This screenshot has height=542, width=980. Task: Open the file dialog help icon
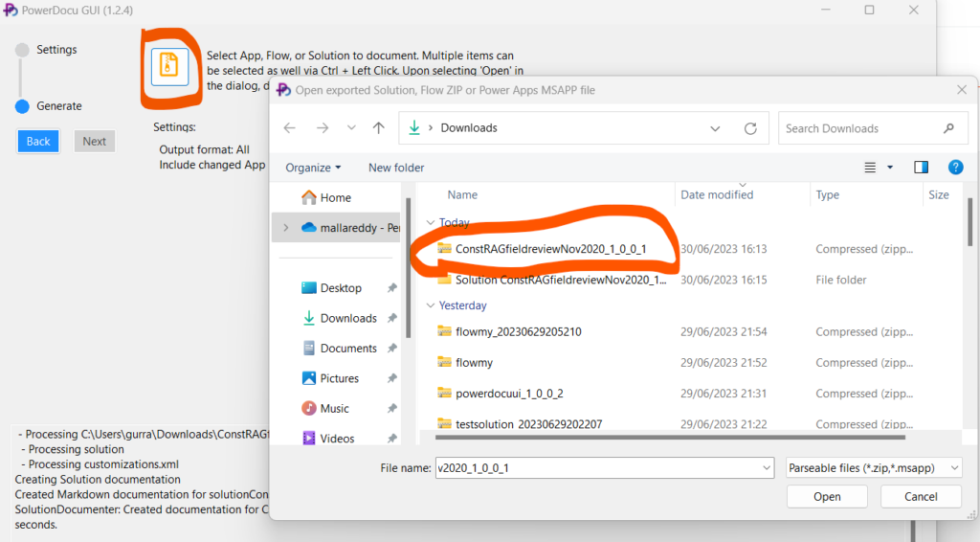[x=954, y=168]
